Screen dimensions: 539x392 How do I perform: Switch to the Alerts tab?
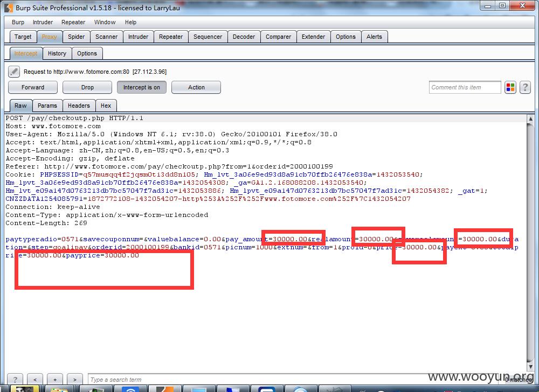(x=374, y=37)
